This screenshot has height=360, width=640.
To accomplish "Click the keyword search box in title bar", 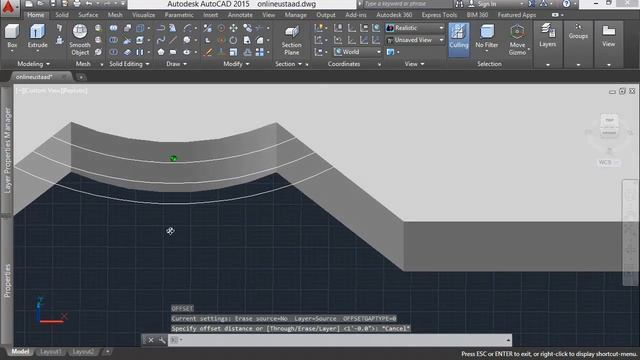I will pyautogui.click(x=407, y=4).
